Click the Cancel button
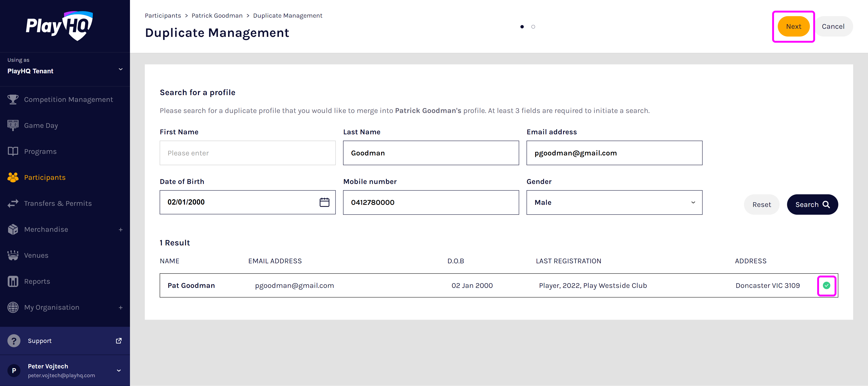 tap(833, 26)
